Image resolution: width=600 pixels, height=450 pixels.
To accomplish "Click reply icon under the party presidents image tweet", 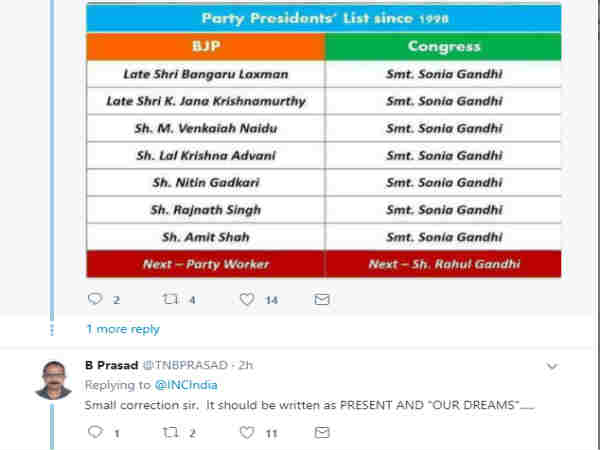I will coord(95,299).
